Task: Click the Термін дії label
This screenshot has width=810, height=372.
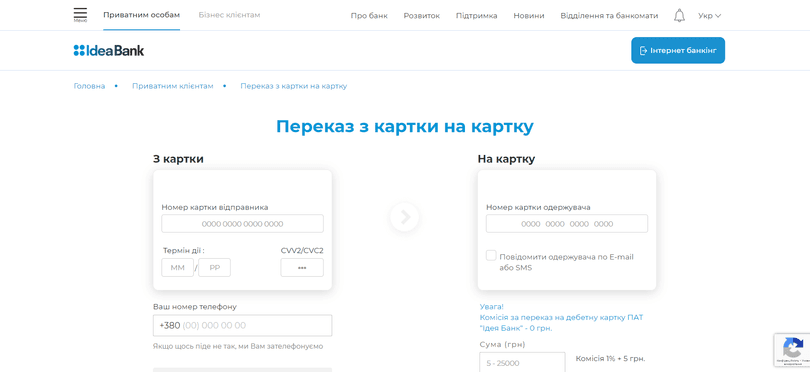Action: (x=184, y=251)
